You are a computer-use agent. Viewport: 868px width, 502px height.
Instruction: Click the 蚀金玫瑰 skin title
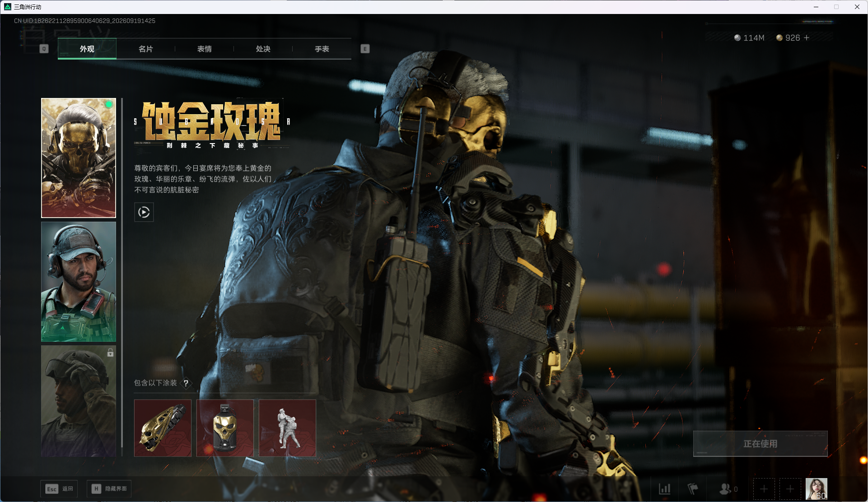point(211,121)
